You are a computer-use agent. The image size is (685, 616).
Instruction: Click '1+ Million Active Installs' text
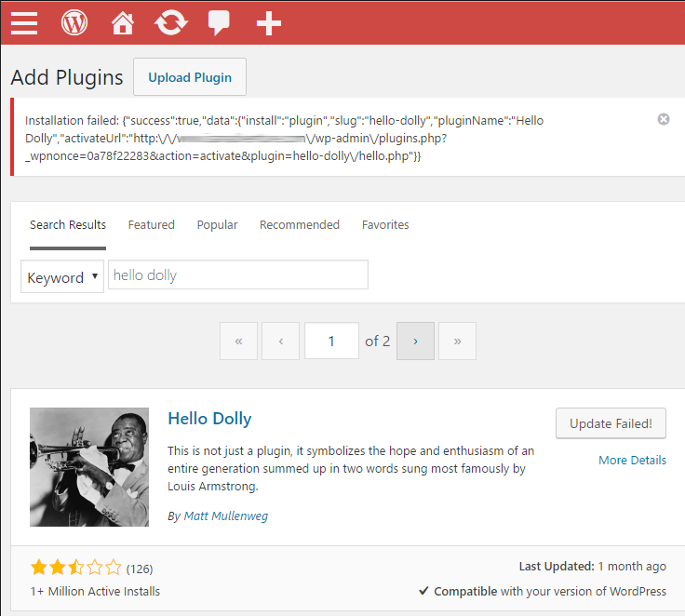coord(95,591)
